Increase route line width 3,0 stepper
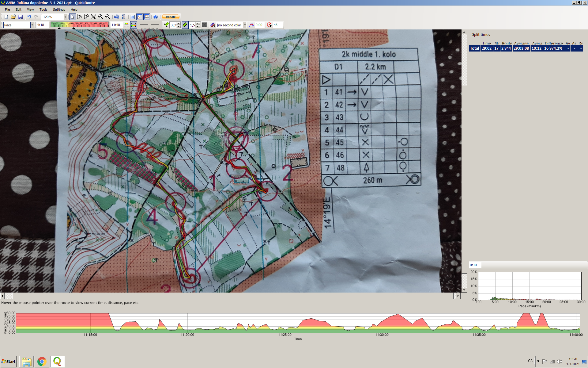The height and width of the screenshot is (368, 588). coord(179,24)
